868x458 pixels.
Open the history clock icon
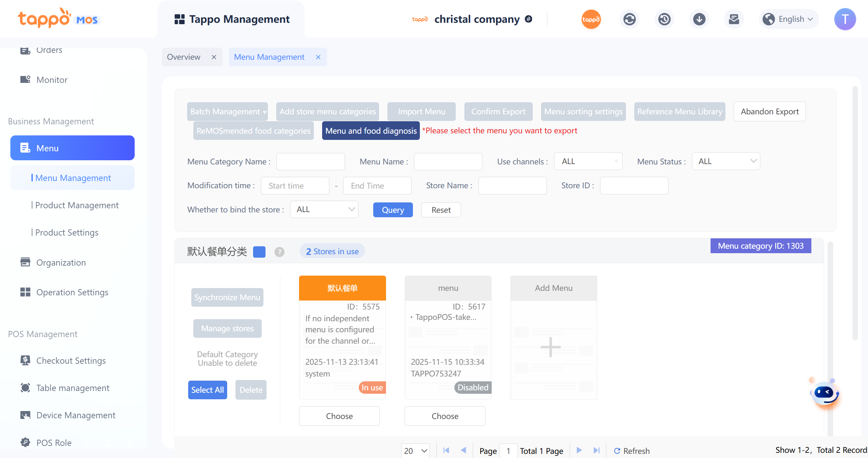[664, 19]
